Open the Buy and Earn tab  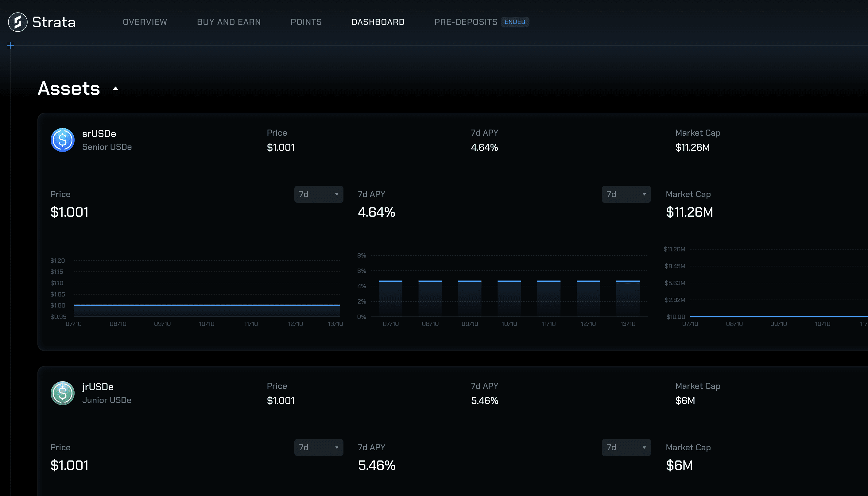point(229,22)
